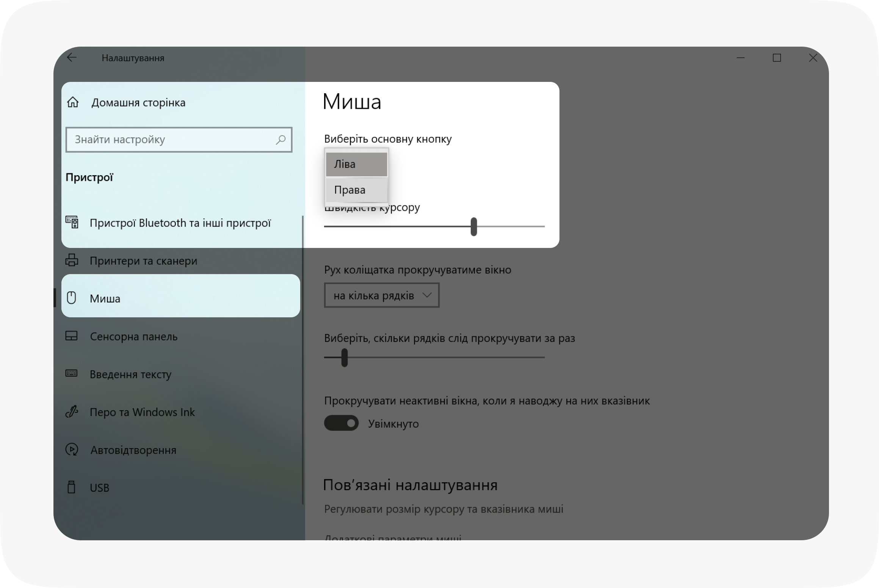The width and height of the screenshot is (879, 588).
Task: Expand the на кілька рядків dropdown
Action: click(x=382, y=295)
